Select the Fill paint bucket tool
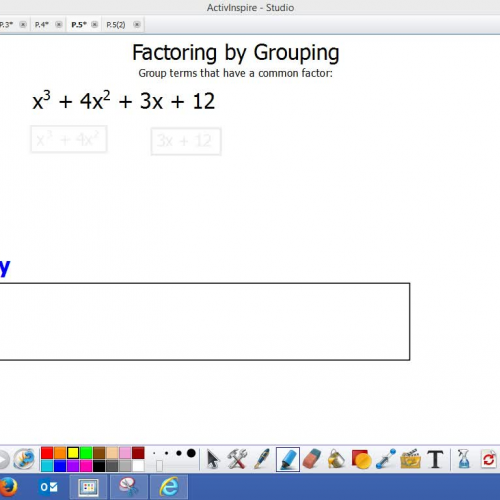 click(336, 459)
